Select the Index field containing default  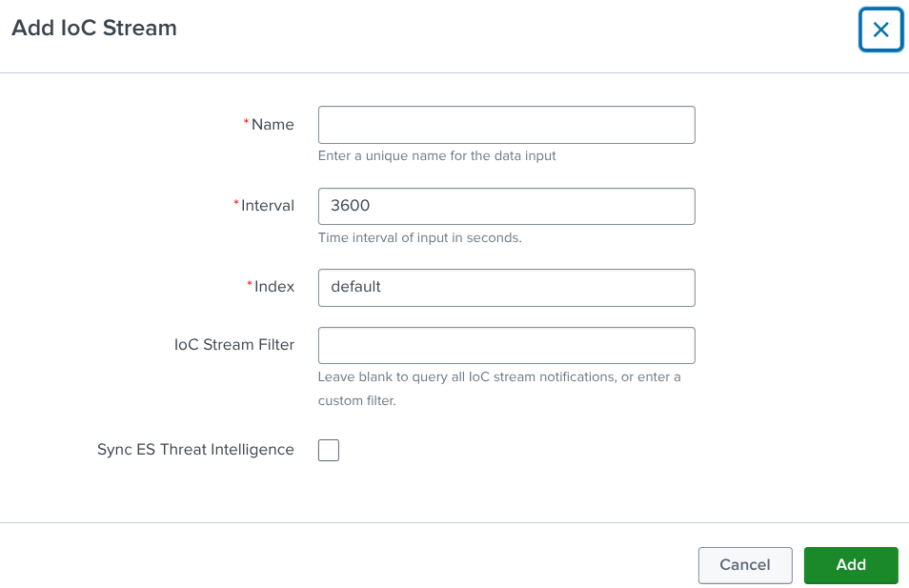(x=506, y=287)
